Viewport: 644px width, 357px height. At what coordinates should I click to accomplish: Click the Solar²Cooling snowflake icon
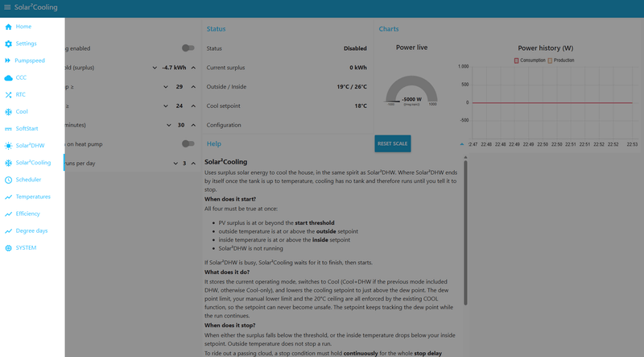pos(8,163)
